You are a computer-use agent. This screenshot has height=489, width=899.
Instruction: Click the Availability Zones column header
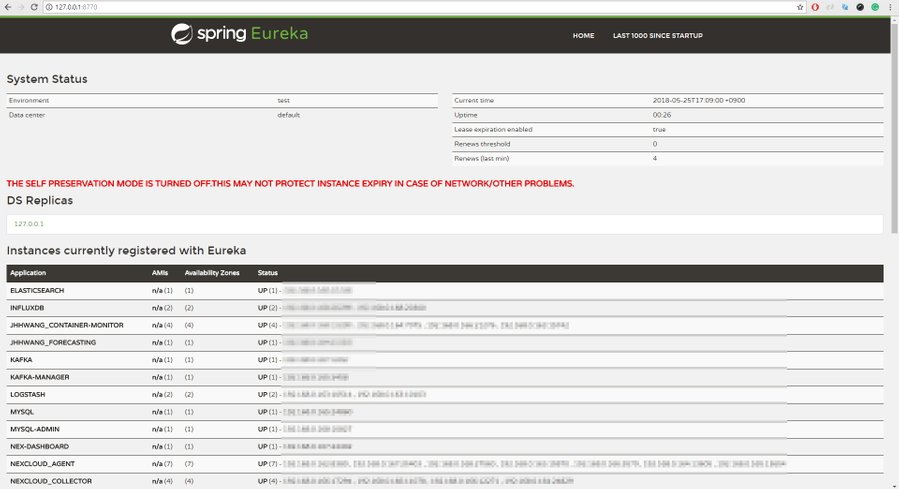tap(212, 273)
